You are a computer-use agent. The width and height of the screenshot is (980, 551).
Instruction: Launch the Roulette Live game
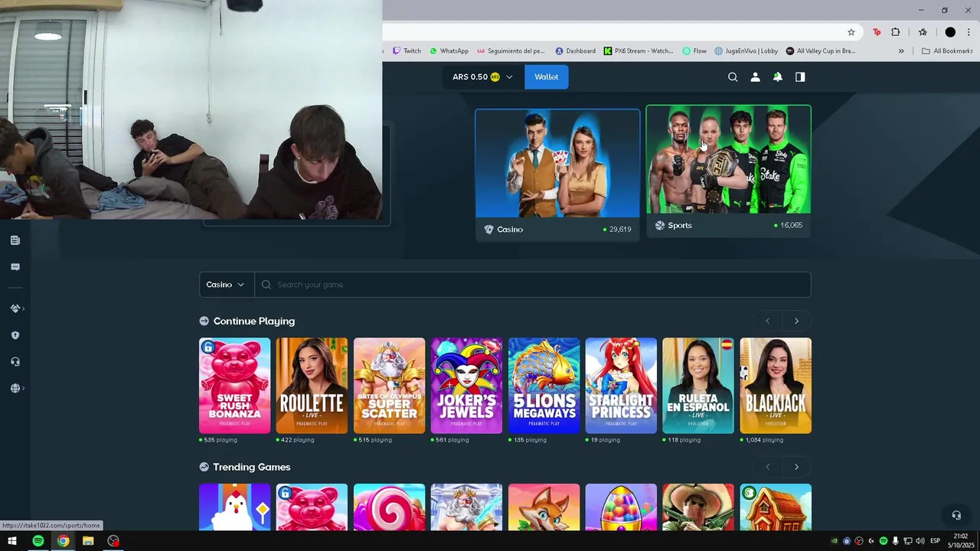click(x=312, y=386)
